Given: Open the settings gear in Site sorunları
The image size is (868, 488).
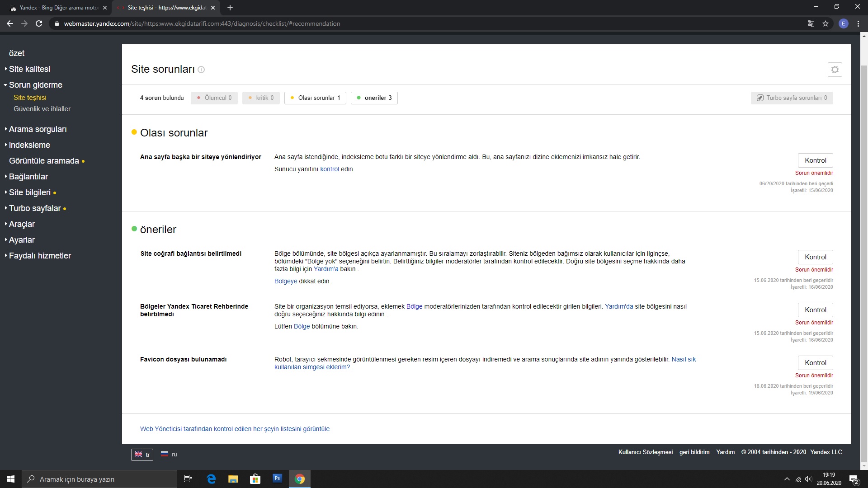Looking at the screenshot, I should coord(835,70).
